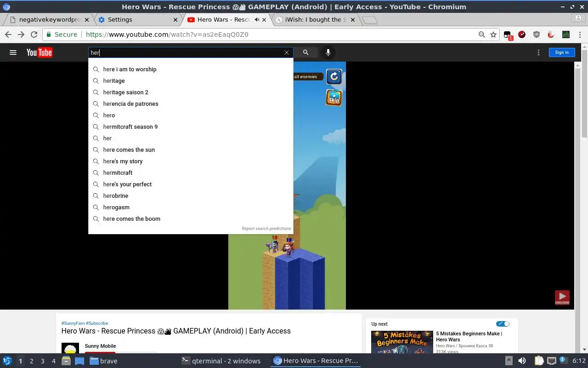Click 'Report search predictions' link

(266, 229)
